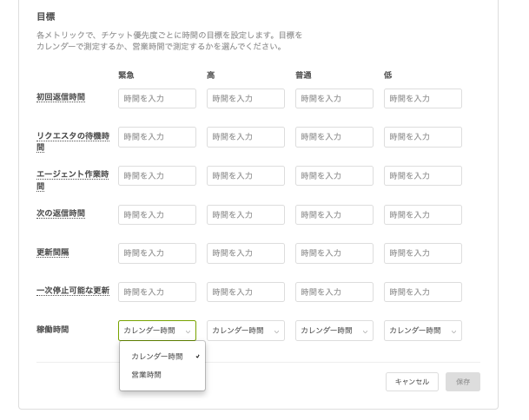Screen dimensions: 529x420
Task: Focus リクエスタの待機時間 field for 高
Action: click(x=246, y=137)
